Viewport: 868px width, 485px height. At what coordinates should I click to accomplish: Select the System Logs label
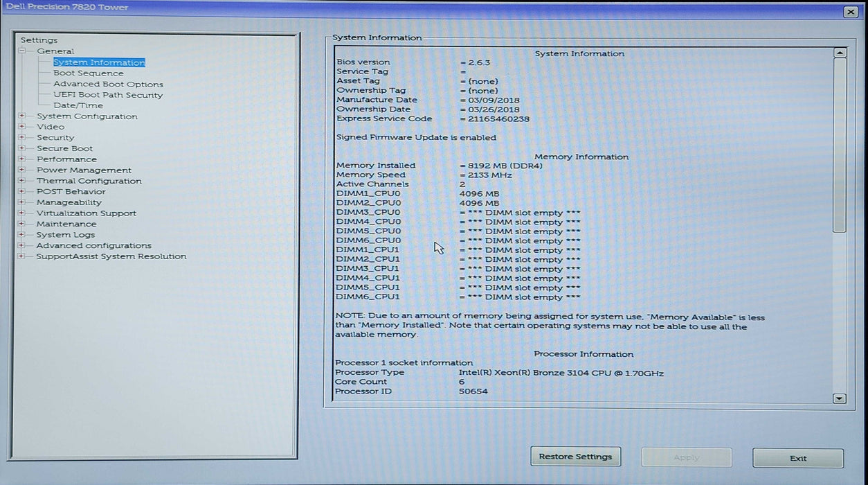pyautogui.click(x=65, y=235)
